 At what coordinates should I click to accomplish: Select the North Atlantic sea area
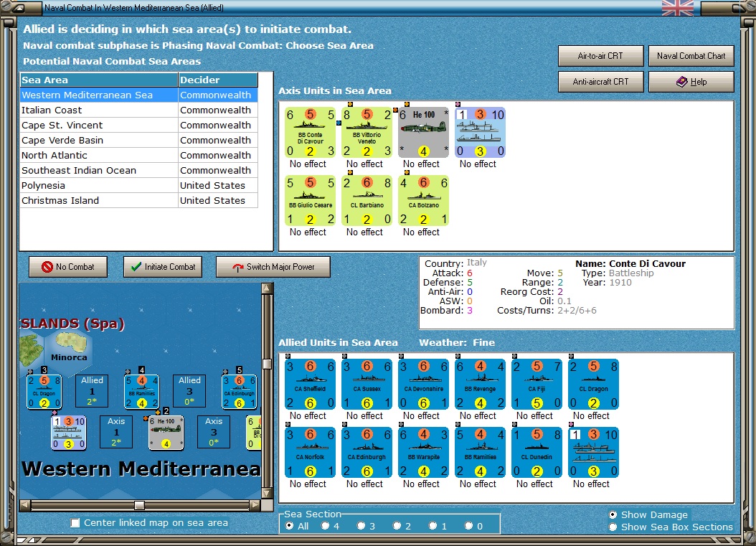[x=139, y=155]
